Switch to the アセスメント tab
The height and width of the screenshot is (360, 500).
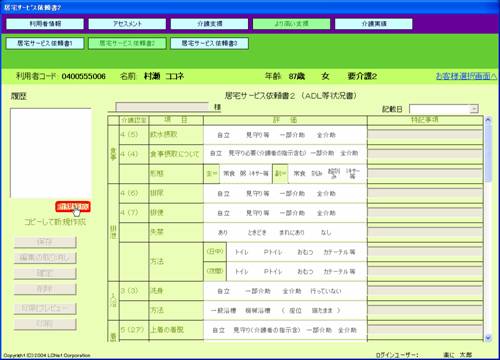[127, 24]
